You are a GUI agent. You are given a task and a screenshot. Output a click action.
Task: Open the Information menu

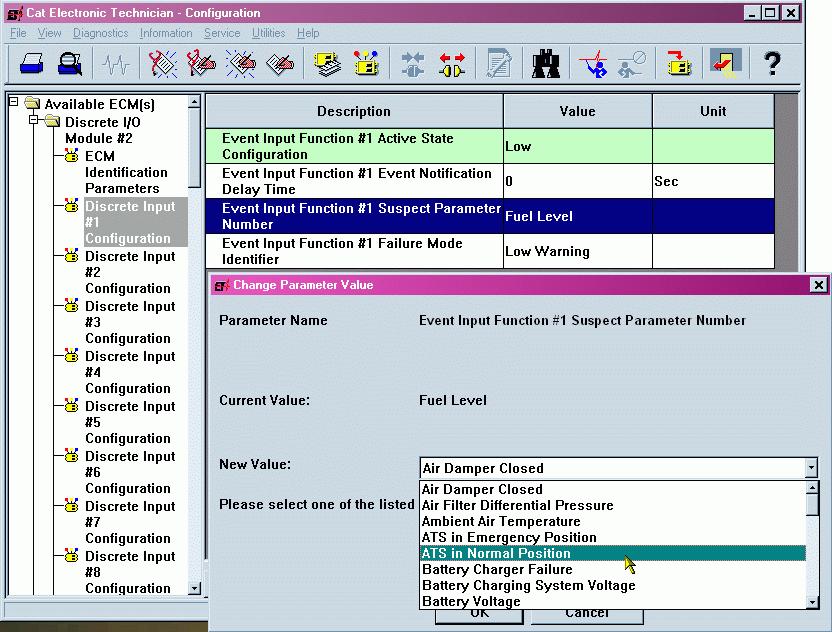(x=166, y=33)
